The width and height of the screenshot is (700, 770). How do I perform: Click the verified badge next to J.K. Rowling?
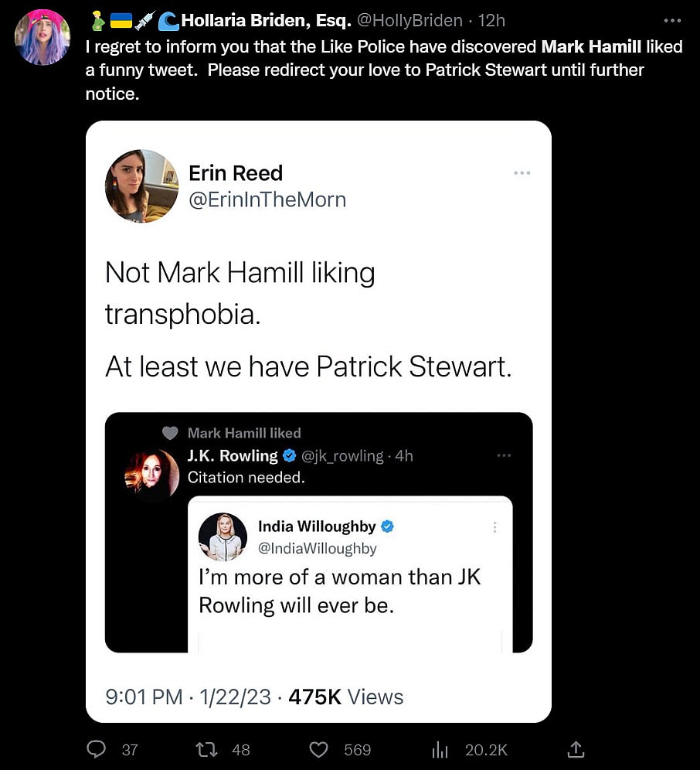(x=290, y=456)
